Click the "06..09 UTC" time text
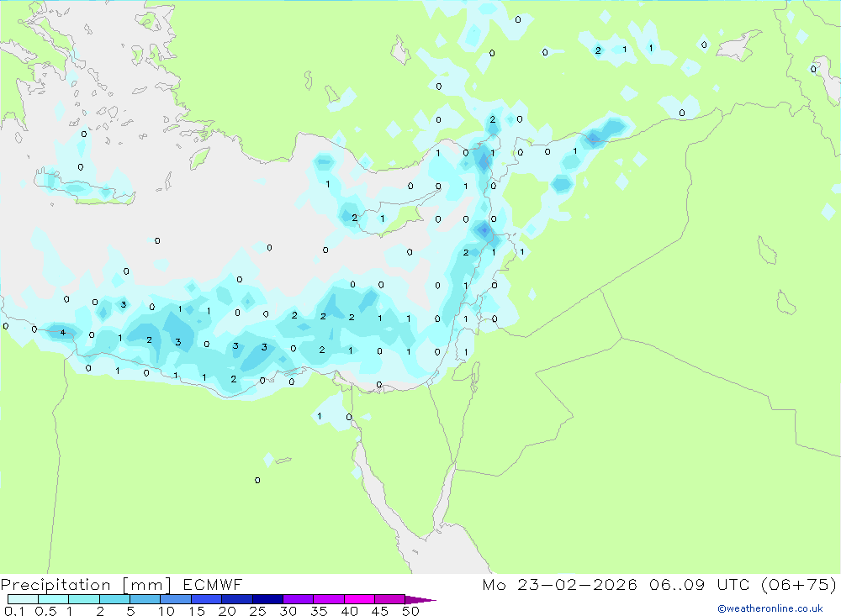The width and height of the screenshot is (841, 616). [x=701, y=584]
